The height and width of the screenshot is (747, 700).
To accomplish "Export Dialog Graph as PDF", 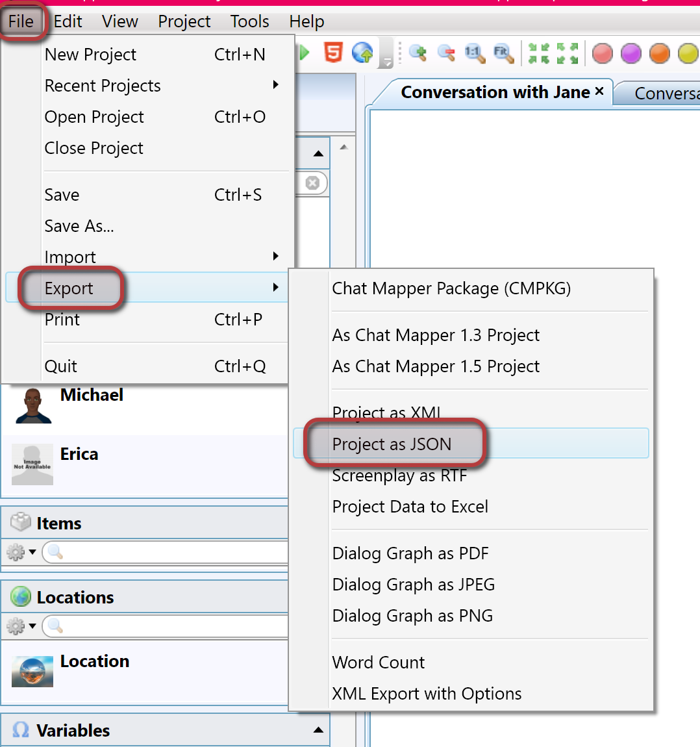I will tap(471, 553).
